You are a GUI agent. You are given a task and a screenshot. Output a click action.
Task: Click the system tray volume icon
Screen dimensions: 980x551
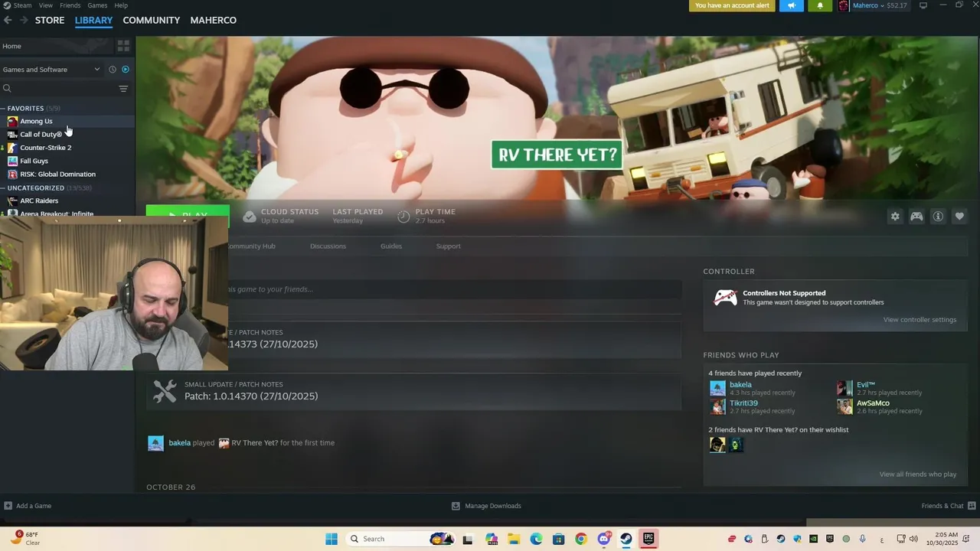[x=913, y=539]
